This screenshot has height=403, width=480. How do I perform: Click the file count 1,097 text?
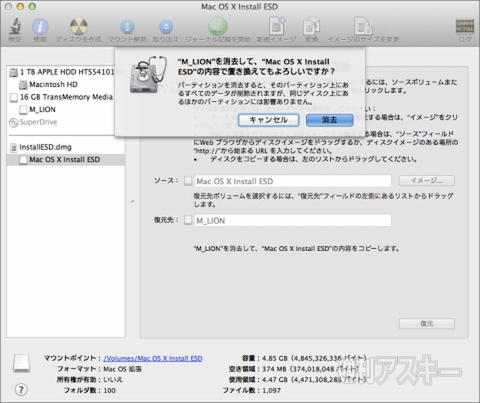(x=271, y=390)
